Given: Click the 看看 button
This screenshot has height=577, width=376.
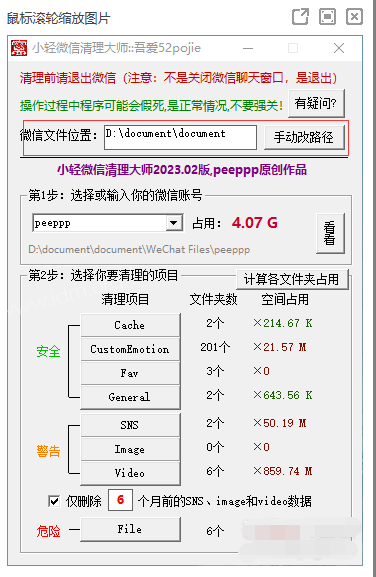Looking at the screenshot, I should point(330,233).
